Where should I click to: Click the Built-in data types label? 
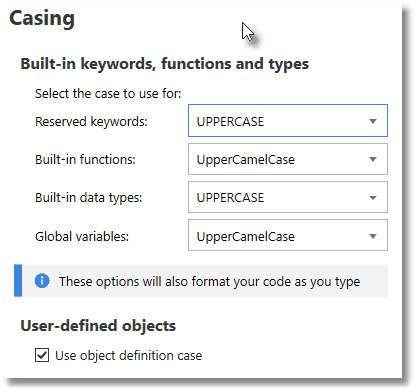(89, 198)
